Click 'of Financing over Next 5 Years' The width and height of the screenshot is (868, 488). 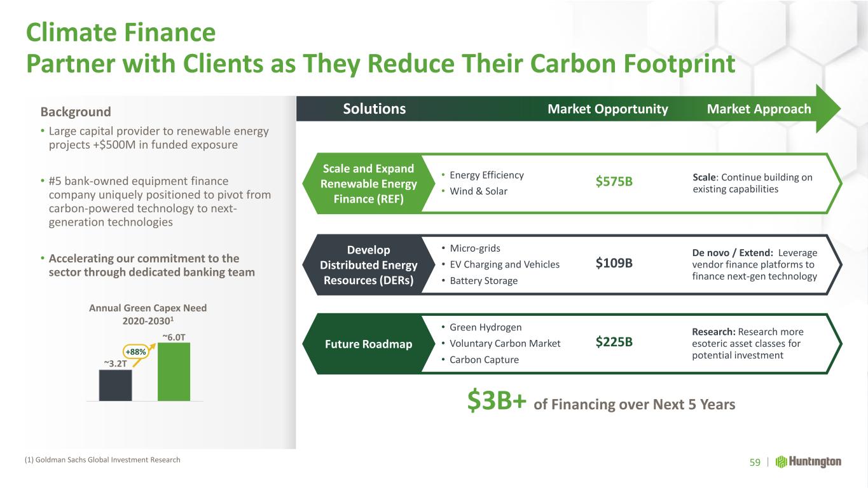(634, 404)
